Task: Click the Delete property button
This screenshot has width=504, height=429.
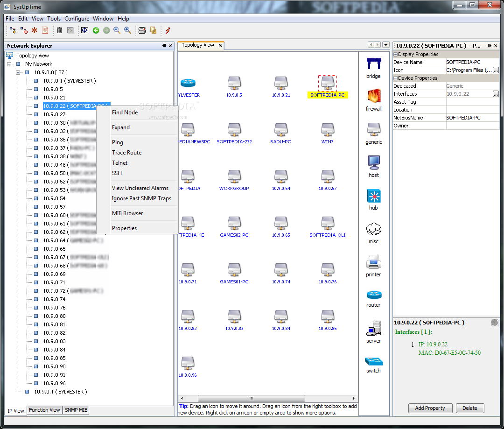Action: (x=469, y=408)
